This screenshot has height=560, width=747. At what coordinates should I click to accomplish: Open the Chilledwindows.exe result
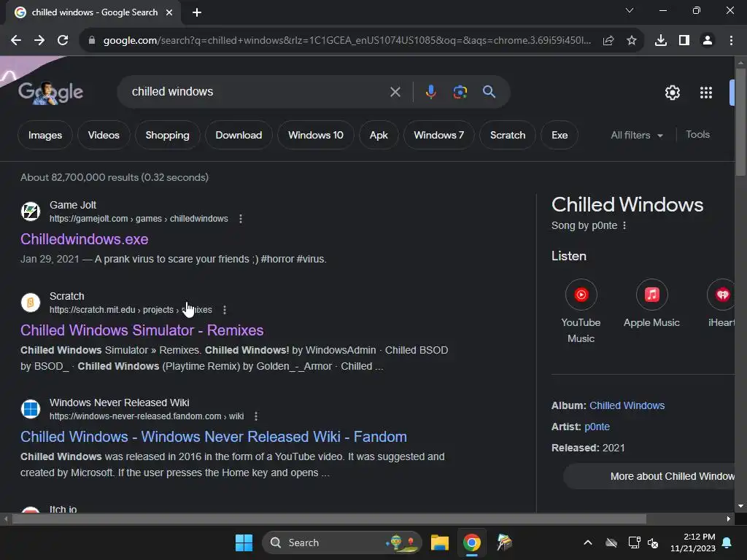[x=85, y=239]
